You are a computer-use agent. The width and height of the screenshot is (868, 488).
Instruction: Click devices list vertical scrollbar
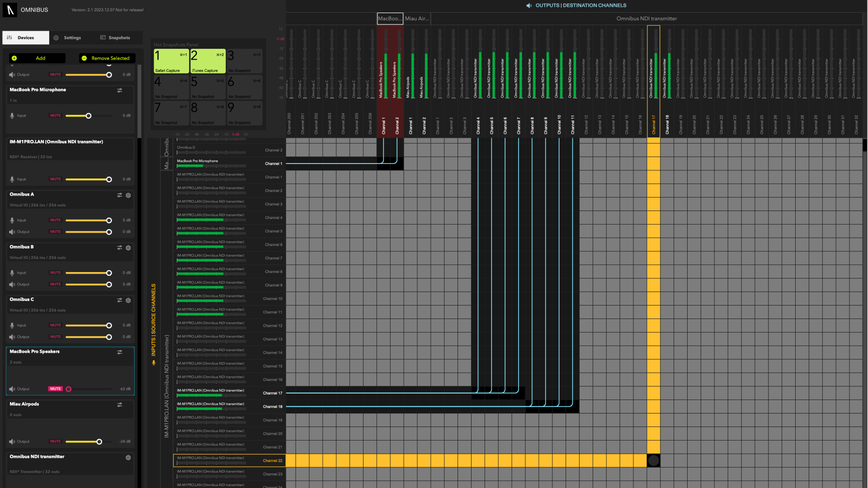point(139,102)
